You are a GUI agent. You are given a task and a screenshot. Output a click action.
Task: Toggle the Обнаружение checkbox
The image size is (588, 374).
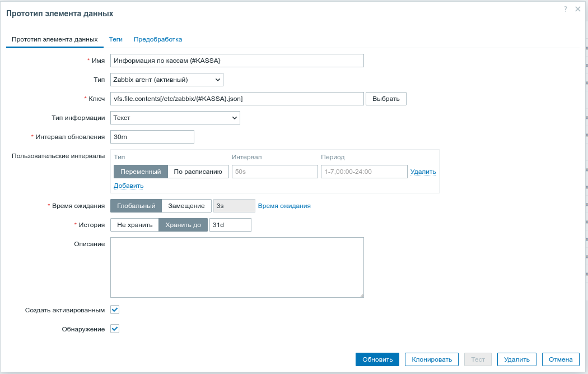pyautogui.click(x=115, y=329)
